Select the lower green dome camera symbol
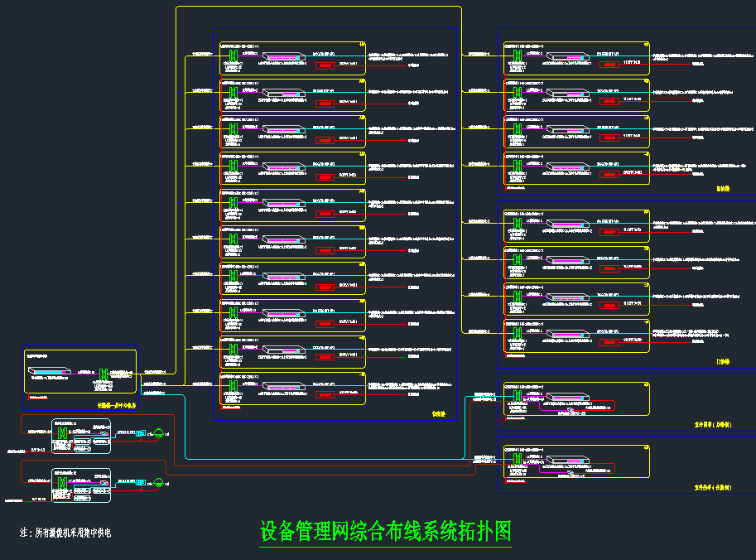 click(157, 482)
